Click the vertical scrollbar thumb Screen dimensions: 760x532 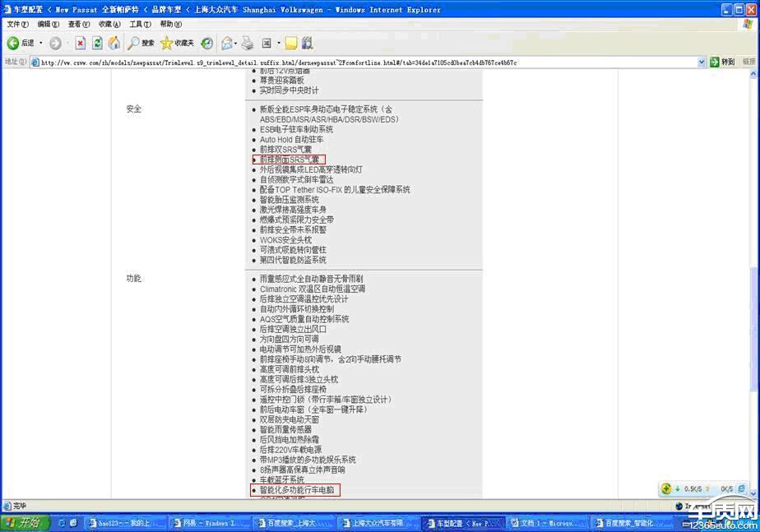pos(753,329)
